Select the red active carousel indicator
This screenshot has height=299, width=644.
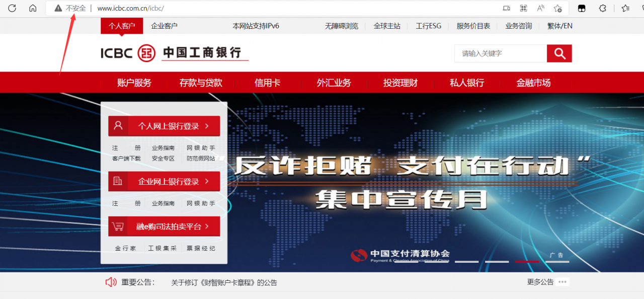[527, 261]
